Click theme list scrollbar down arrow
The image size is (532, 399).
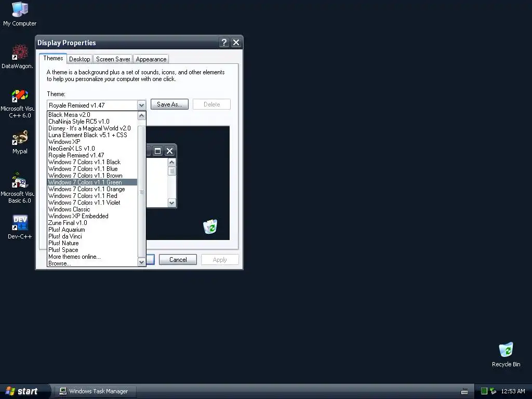click(141, 262)
